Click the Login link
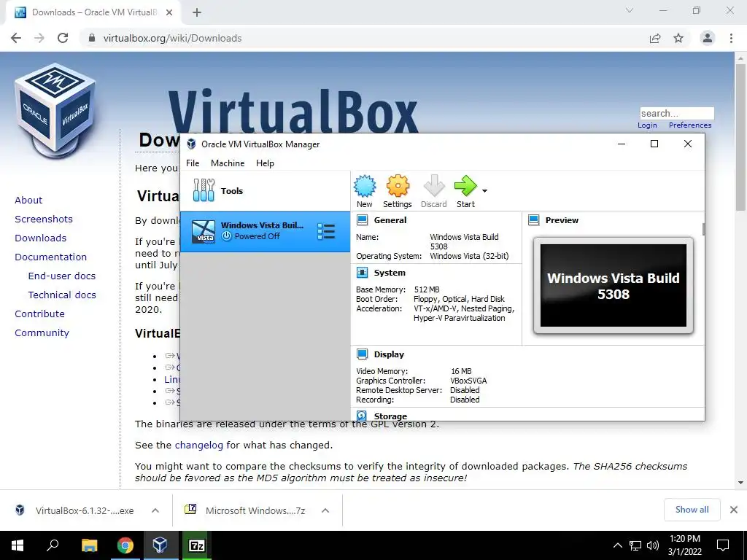Screen dimensions: 747x560 tap(647, 125)
